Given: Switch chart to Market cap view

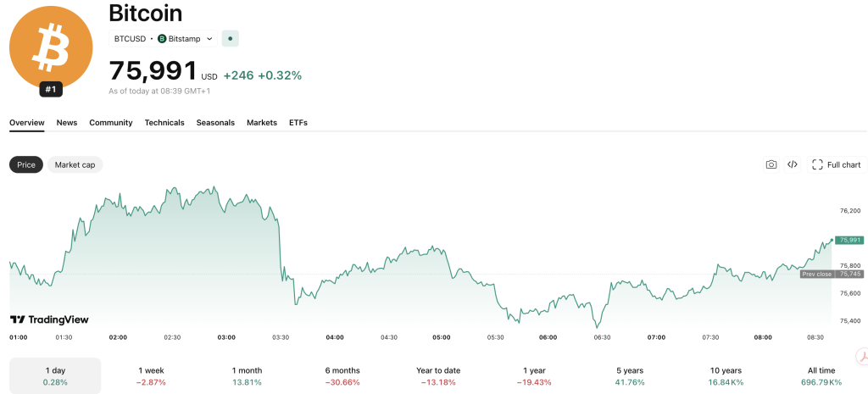Looking at the screenshot, I should click(75, 164).
